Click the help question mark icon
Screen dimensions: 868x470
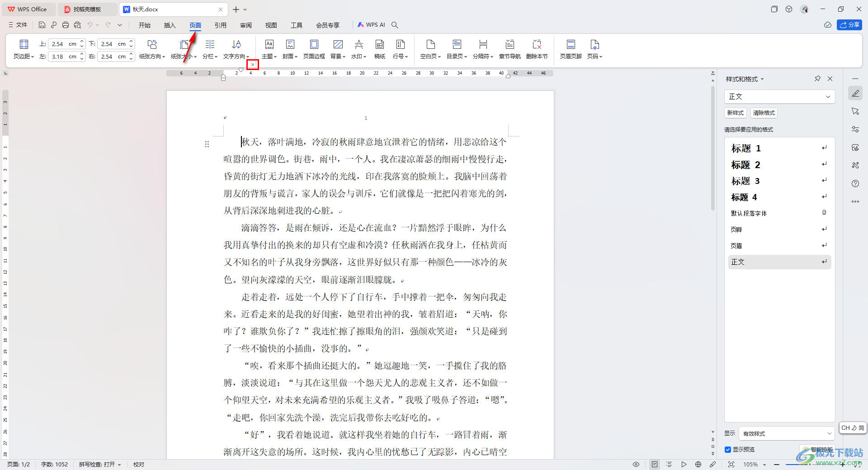[855, 183]
